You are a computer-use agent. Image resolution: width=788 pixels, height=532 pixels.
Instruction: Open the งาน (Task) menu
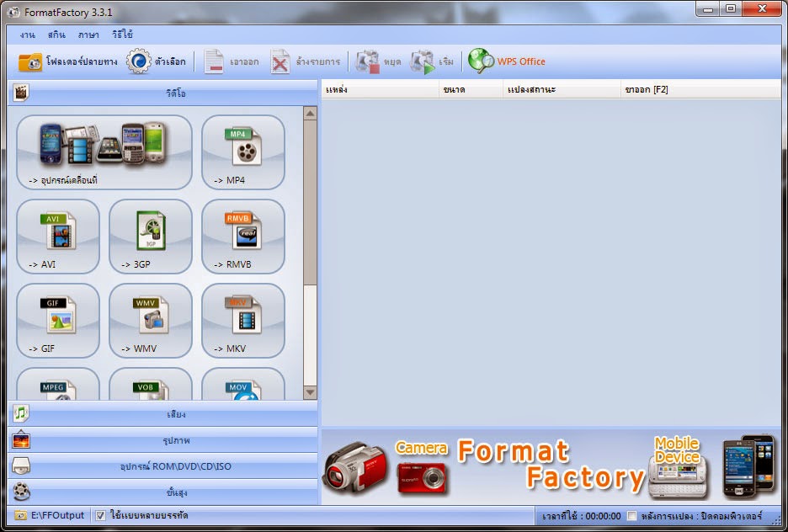(x=27, y=35)
